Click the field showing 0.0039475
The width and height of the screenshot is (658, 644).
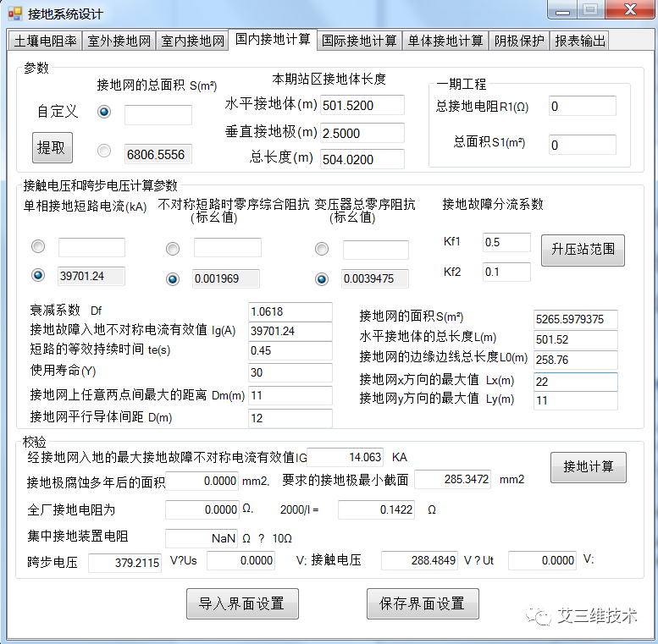[375, 278]
